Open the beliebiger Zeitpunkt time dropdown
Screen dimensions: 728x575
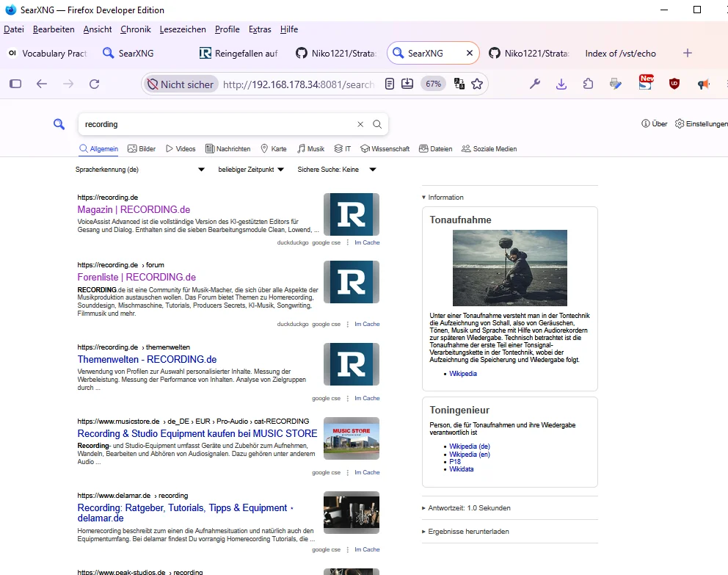[251, 170]
